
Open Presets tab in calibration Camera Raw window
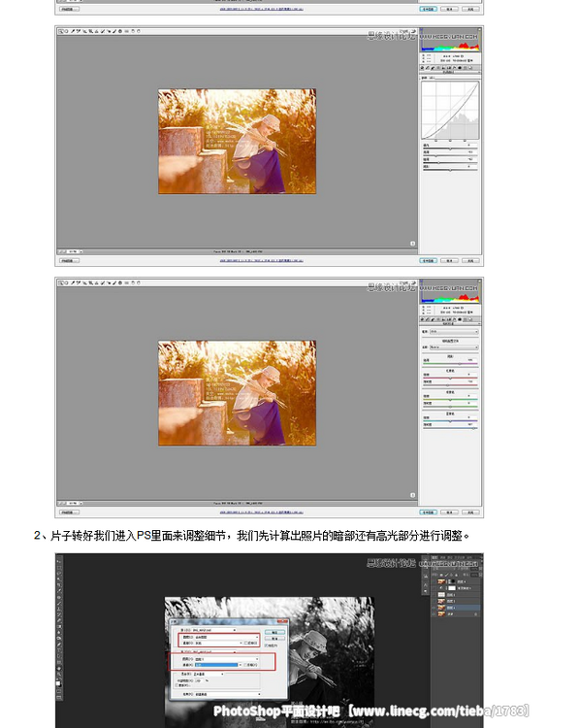click(x=465, y=319)
